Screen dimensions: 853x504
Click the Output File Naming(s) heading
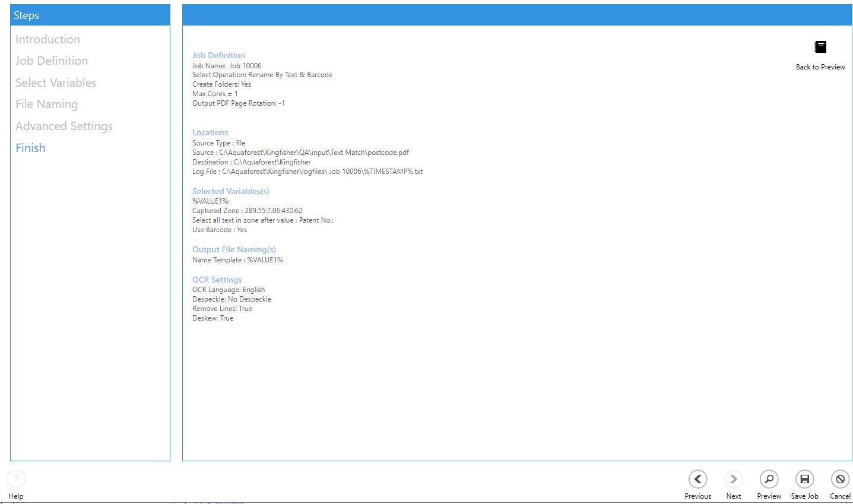(234, 249)
